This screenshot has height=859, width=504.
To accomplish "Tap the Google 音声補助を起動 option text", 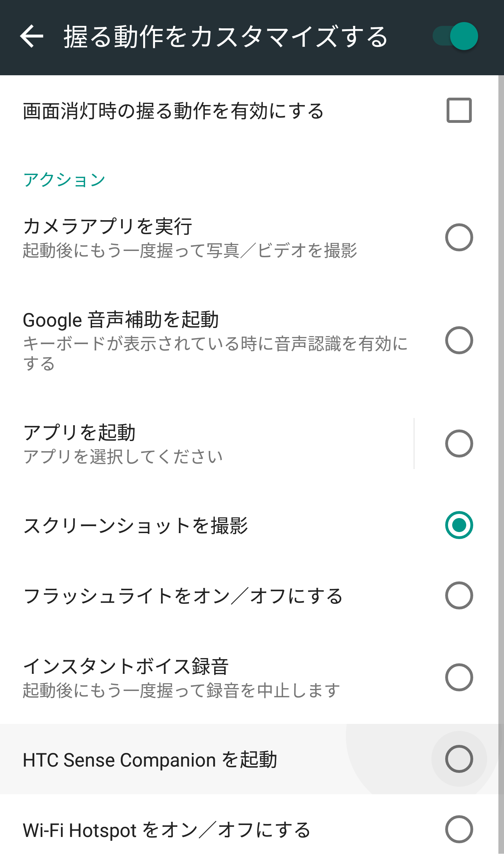I will click(x=121, y=320).
